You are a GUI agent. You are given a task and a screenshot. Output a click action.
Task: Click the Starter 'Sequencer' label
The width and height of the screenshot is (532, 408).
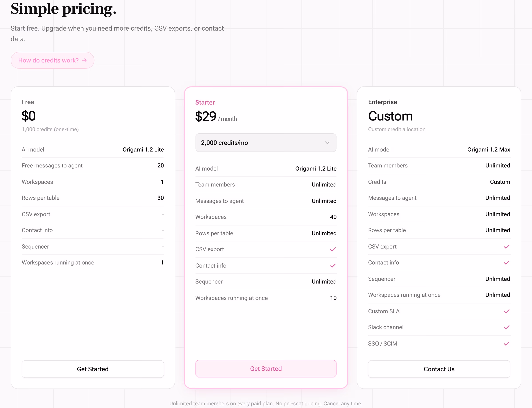tap(209, 282)
